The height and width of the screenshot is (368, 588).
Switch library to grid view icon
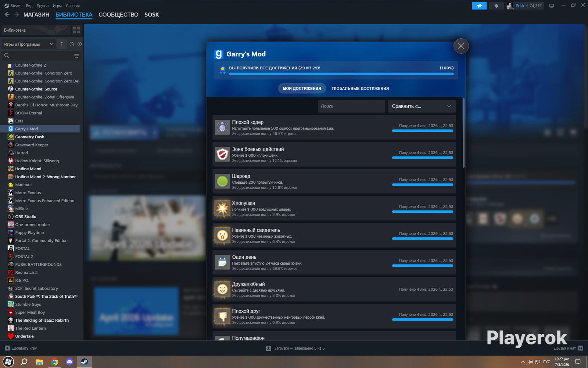pyautogui.click(x=76, y=30)
